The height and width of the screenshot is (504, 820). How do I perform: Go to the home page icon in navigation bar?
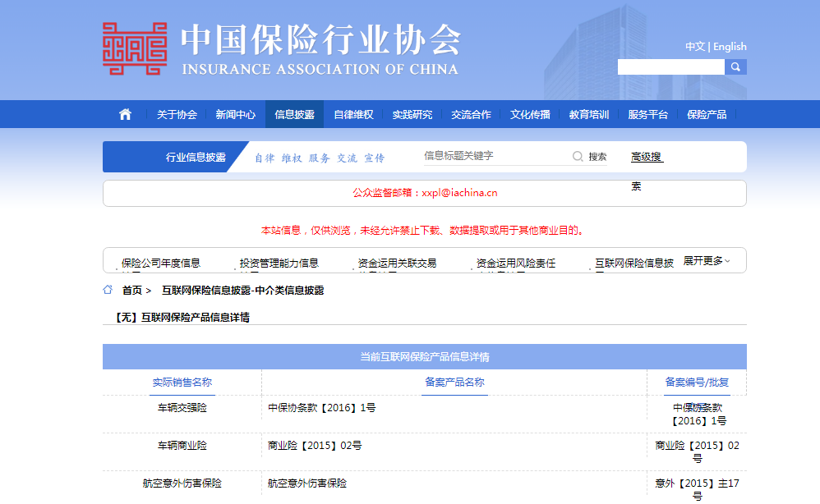click(x=125, y=114)
